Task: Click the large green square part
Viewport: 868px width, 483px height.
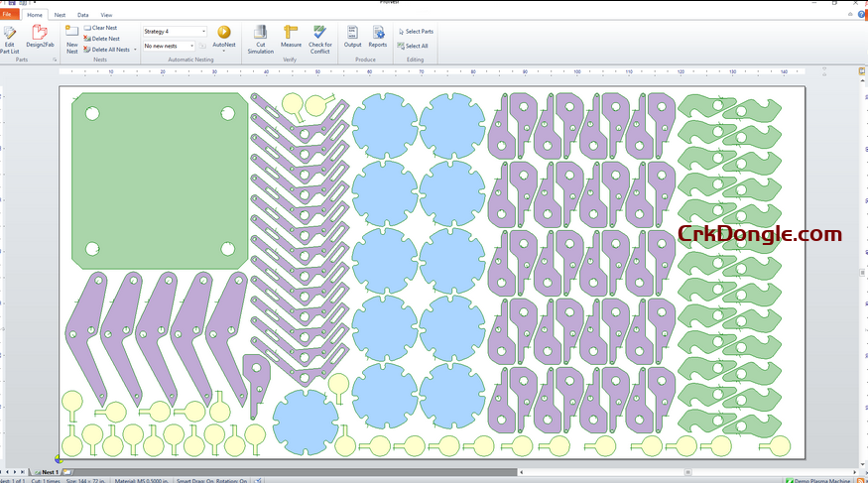Action: tap(159, 181)
